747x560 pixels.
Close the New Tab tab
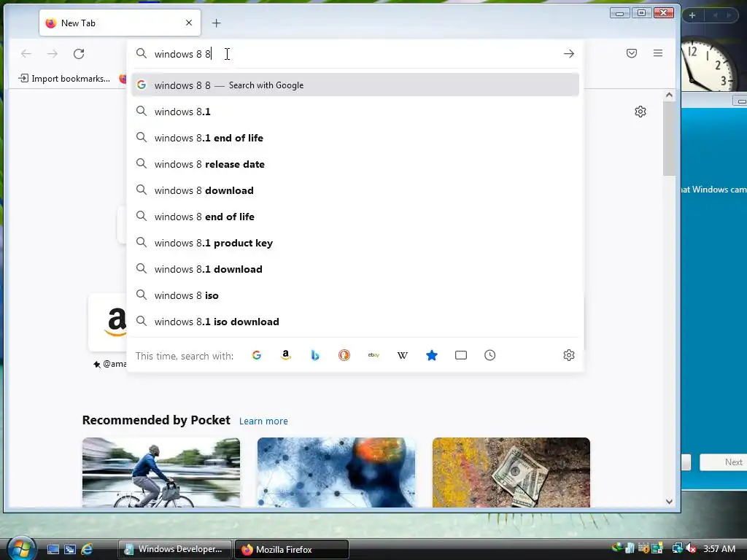pyautogui.click(x=189, y=23)
